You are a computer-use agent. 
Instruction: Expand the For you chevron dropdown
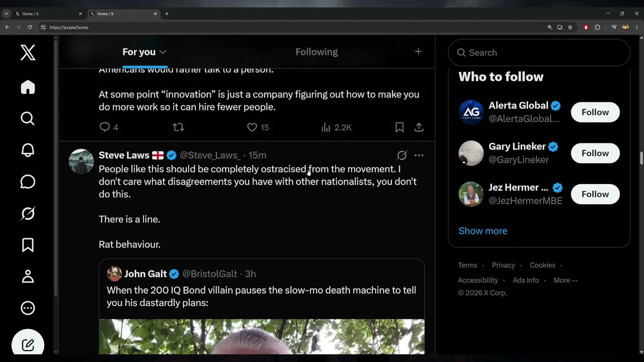[x=163, y=52]
